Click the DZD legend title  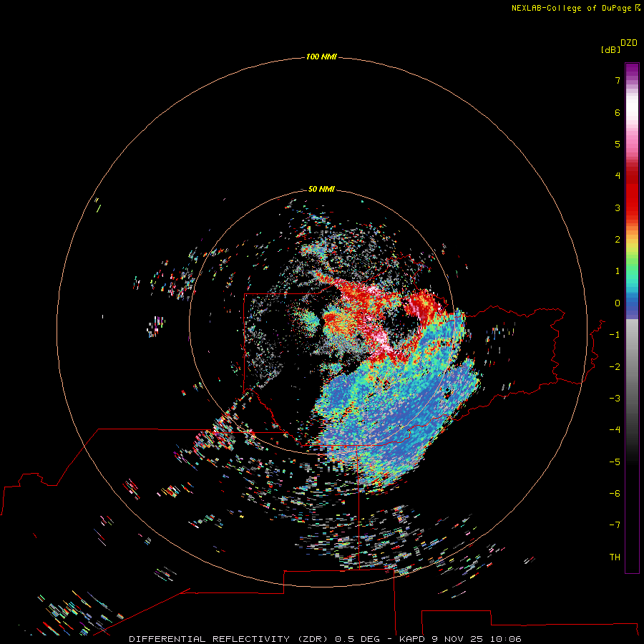point(629,43)
